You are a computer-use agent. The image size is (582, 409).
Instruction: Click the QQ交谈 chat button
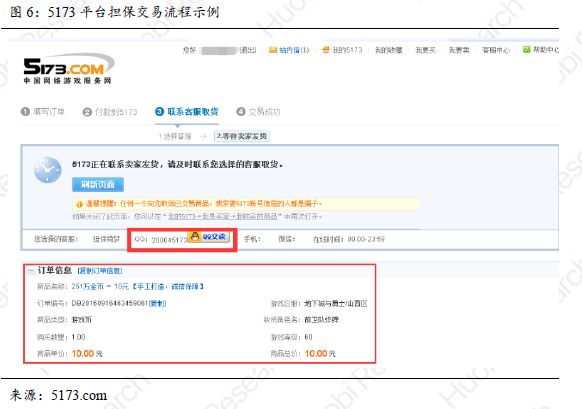coord(209,236)
